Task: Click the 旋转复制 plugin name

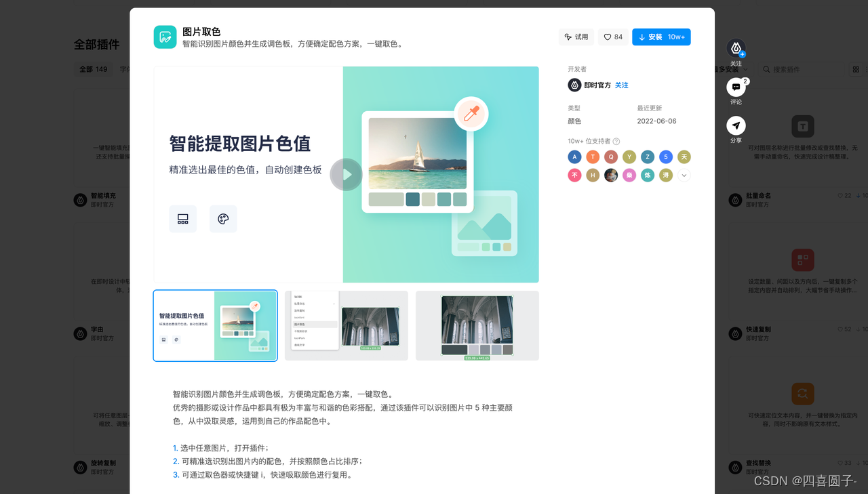Action: click(103, 463)
